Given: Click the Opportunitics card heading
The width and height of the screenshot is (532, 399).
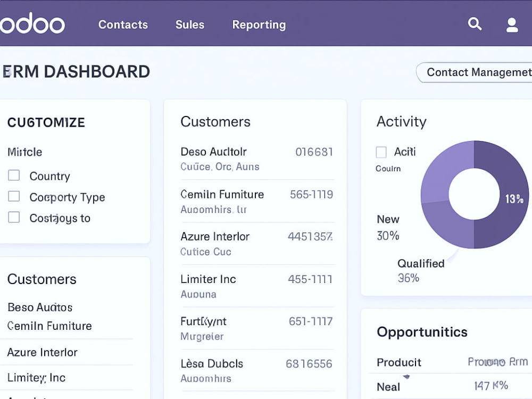Looking at the screenshot, I should coord(422,332).
